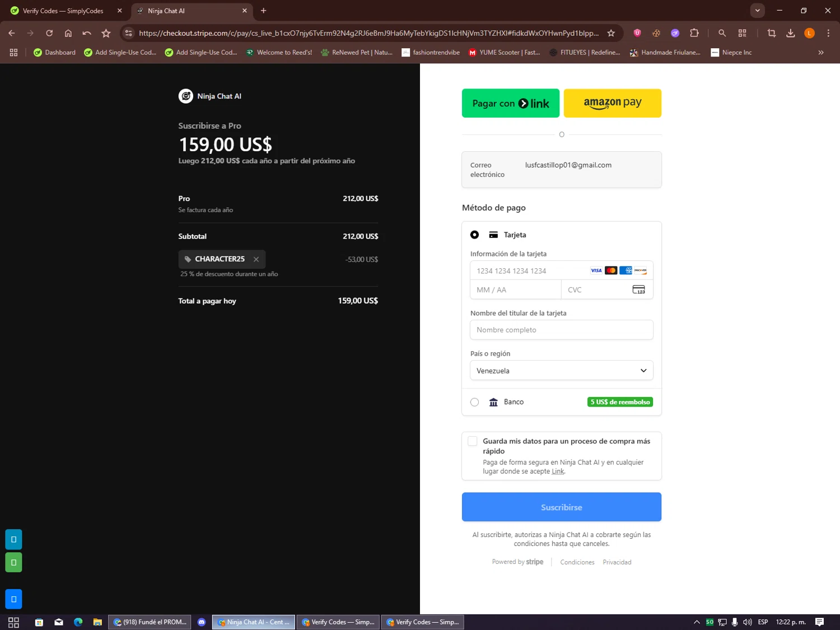Click the Banco bank building icon

click(x=493, y=402)
